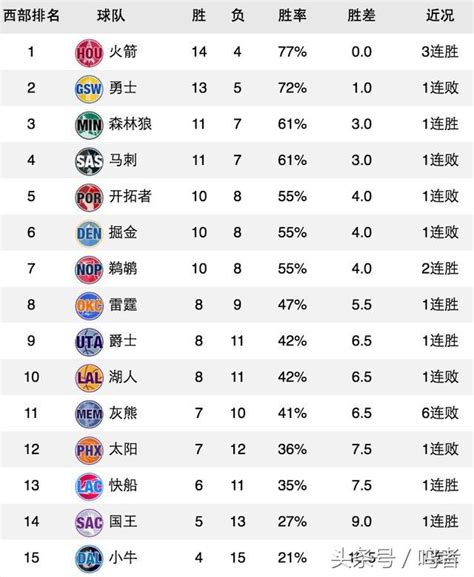Click the GSW Warriors team logo
Viewport: 474px width, 577px height.
point(89,89)
